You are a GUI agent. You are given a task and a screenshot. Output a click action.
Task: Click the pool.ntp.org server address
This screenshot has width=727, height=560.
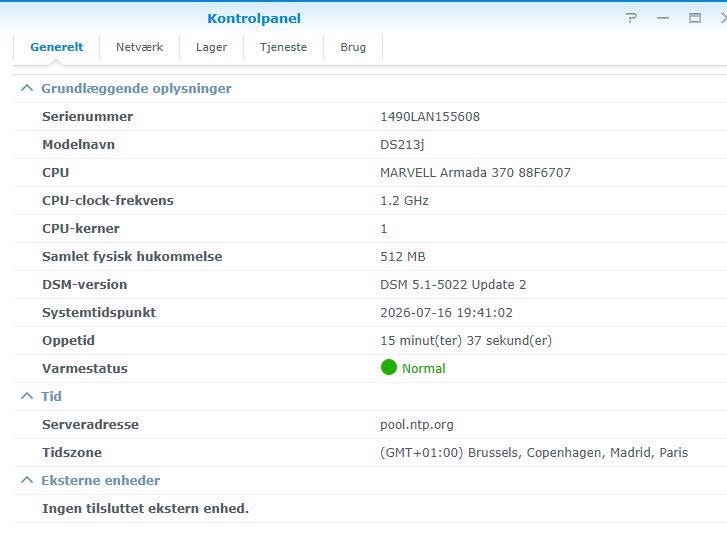[x=417, y=425]
